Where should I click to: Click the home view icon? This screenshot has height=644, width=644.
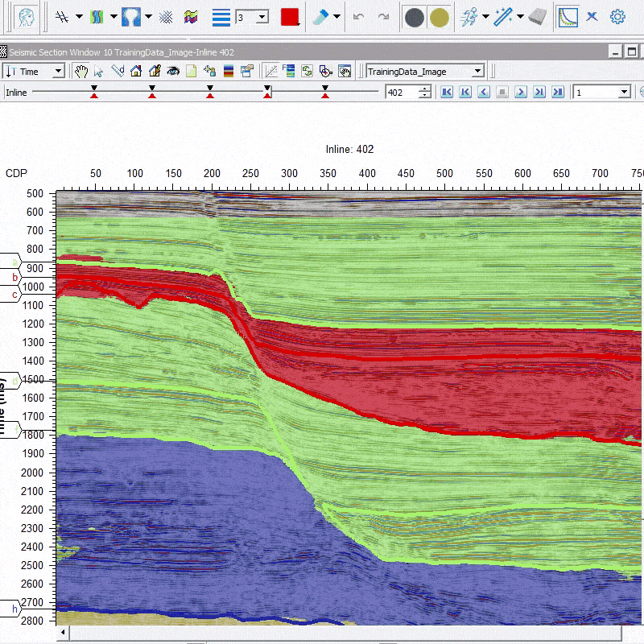click(136, 72)
